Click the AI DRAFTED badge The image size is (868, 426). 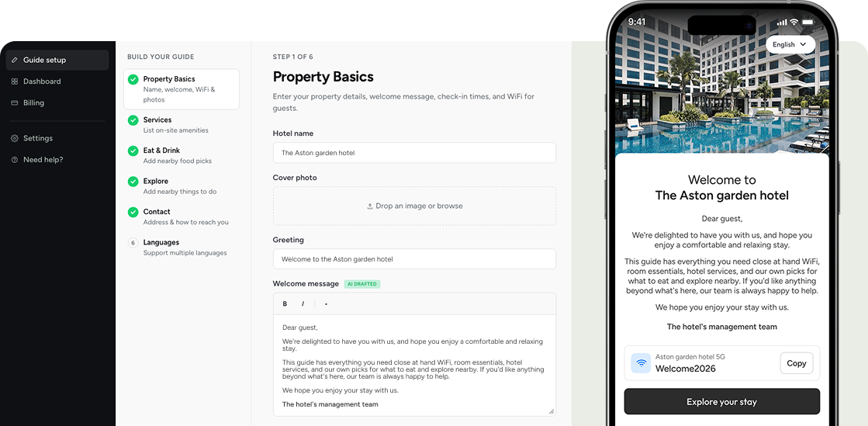point(362,284)
